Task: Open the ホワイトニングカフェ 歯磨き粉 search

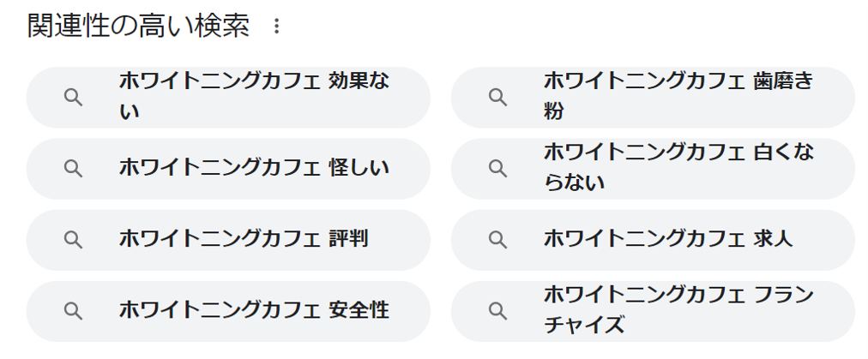Action: 678,96
